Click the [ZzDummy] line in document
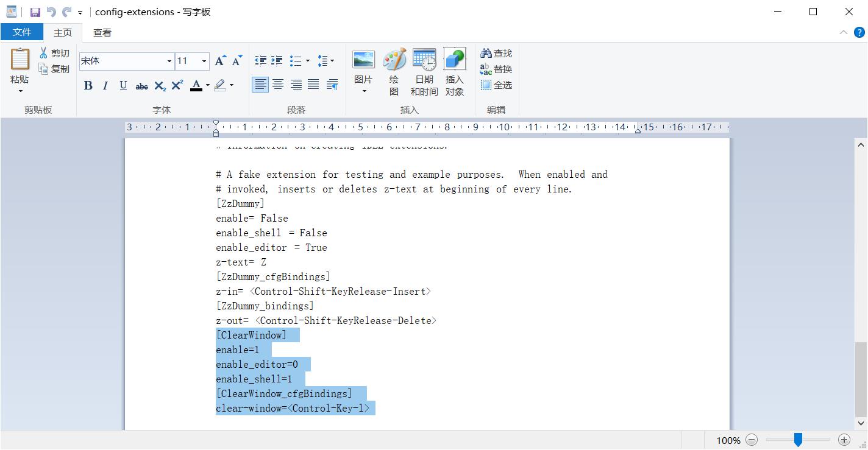The width and height of the screenshot is (868, 450). point(240,204)
